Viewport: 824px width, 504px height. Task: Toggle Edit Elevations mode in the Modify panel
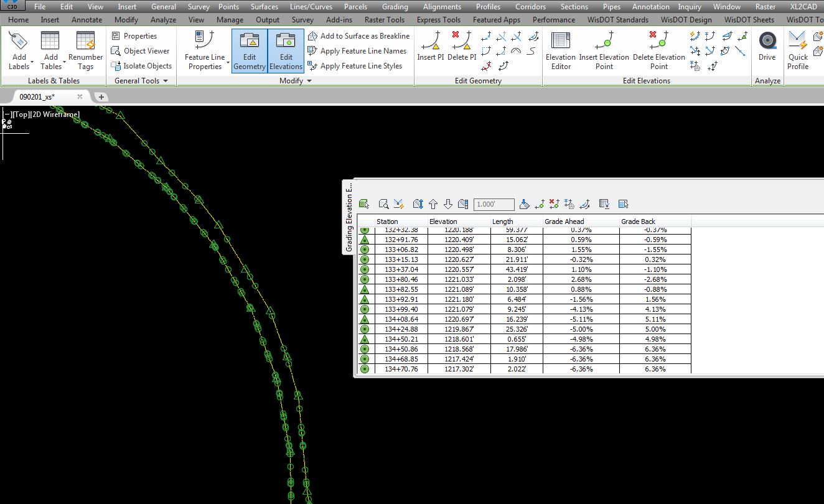[x=285, y=51]
